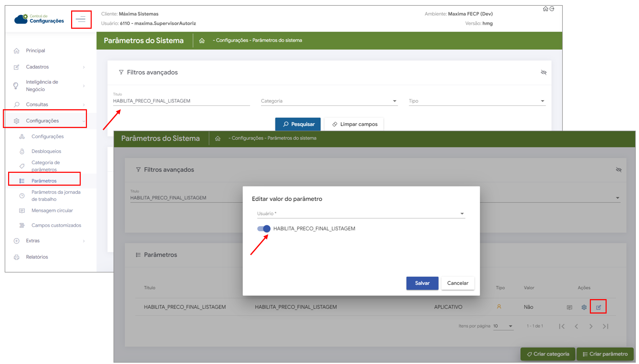This screenshot has width=639, height=364.
Task: Click the gear icon in the parameter row
Action: (x=584, y=307)
